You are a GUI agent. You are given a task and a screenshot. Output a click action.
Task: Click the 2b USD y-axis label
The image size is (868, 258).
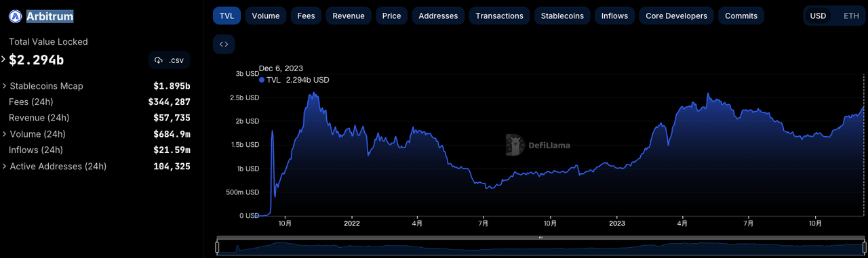pos(248,121)
